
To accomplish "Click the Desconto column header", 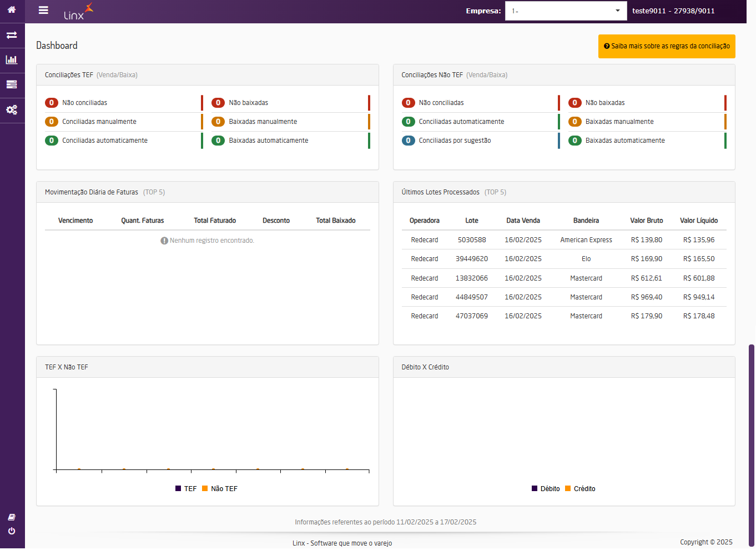I will pos(276,221).
